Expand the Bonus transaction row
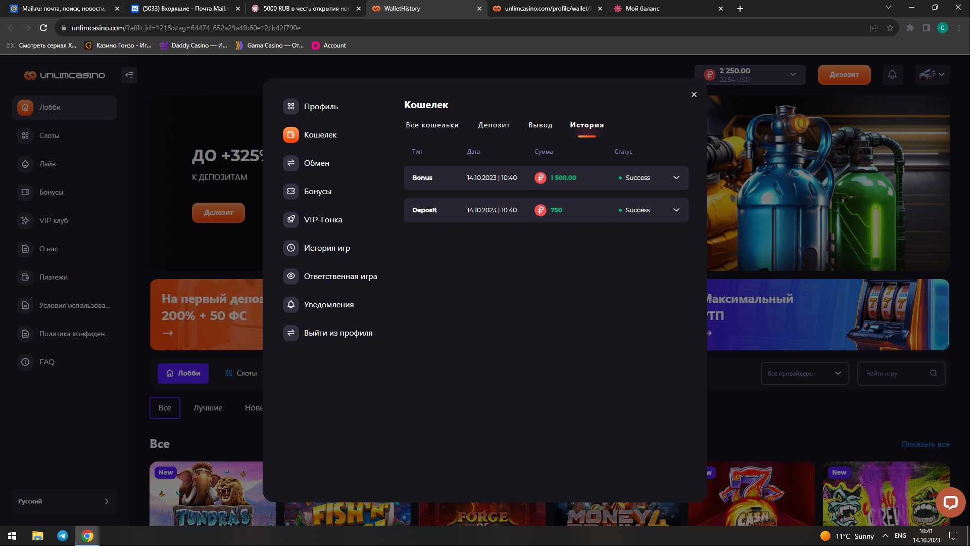 [x=676, y=178]
